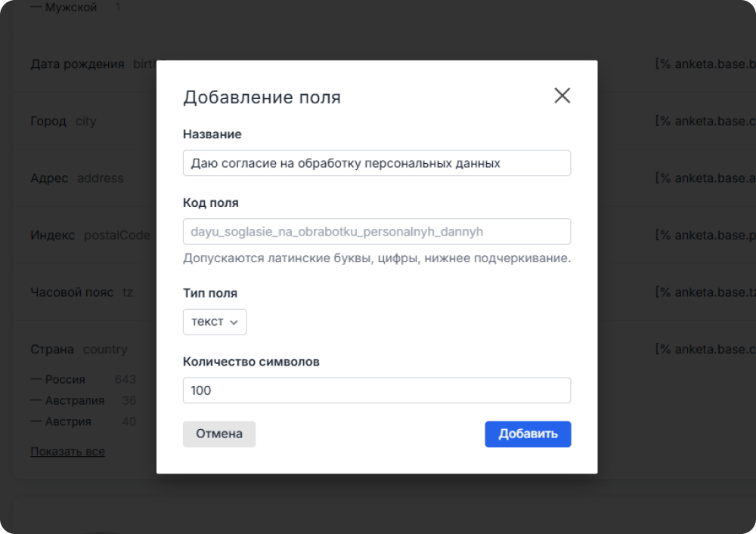The width and height of the screenshot is (756, 534).
Task: Click the "Мужской" gender value entry
Action: click(x=71, y=8)
